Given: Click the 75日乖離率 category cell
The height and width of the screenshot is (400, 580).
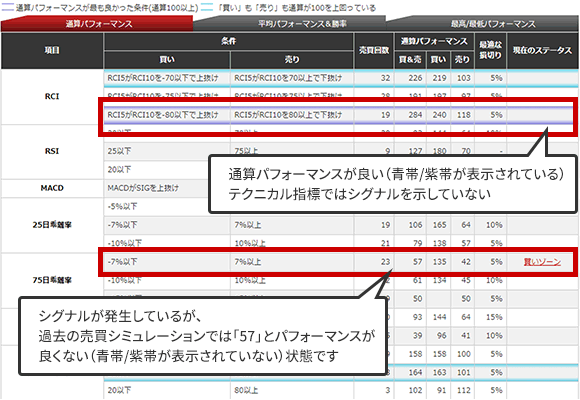Looking at the screenshot, I should point(52,280).
